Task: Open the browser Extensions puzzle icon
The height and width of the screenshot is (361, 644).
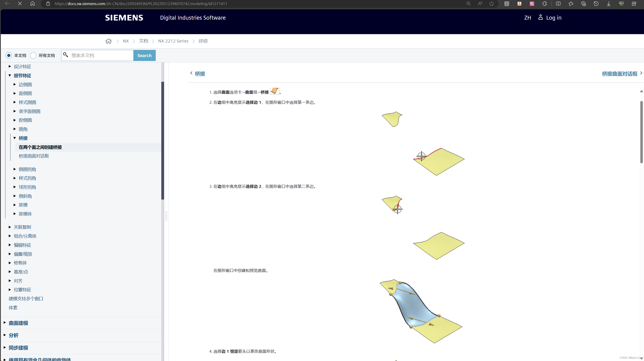Action: [544, 3]
